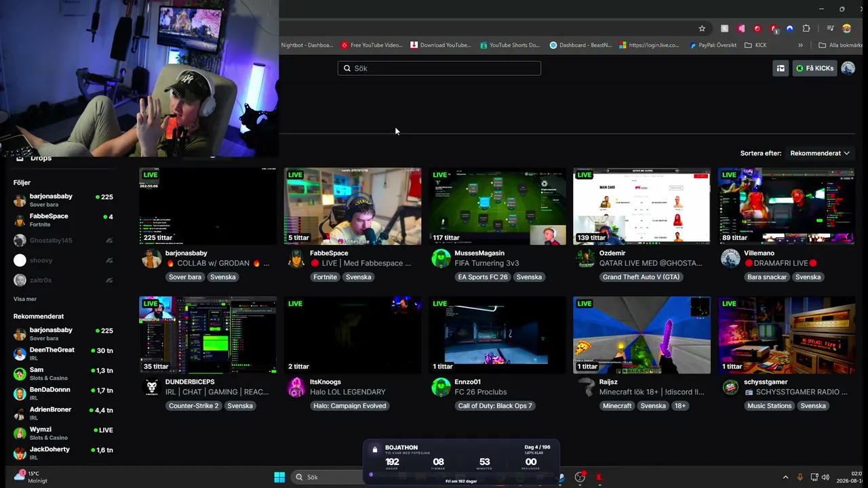Open AdrienBroner in the Rekommenderat list

point(63,413)
